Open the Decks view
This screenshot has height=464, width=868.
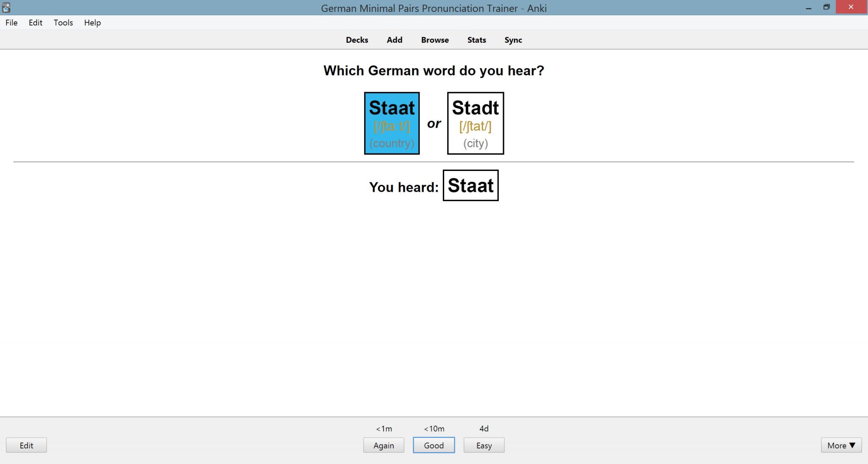[x=357, y=39]
